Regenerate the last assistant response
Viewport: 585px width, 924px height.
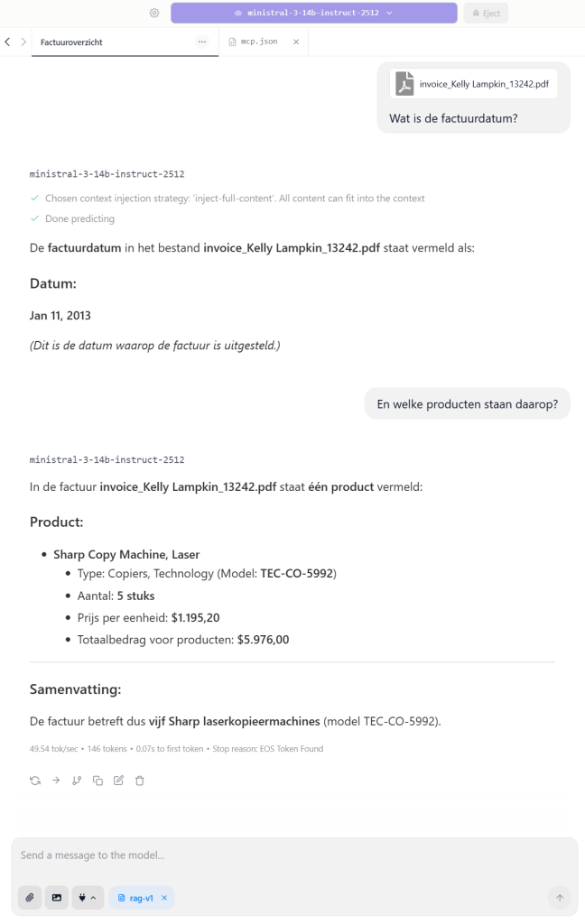(34, 781)
